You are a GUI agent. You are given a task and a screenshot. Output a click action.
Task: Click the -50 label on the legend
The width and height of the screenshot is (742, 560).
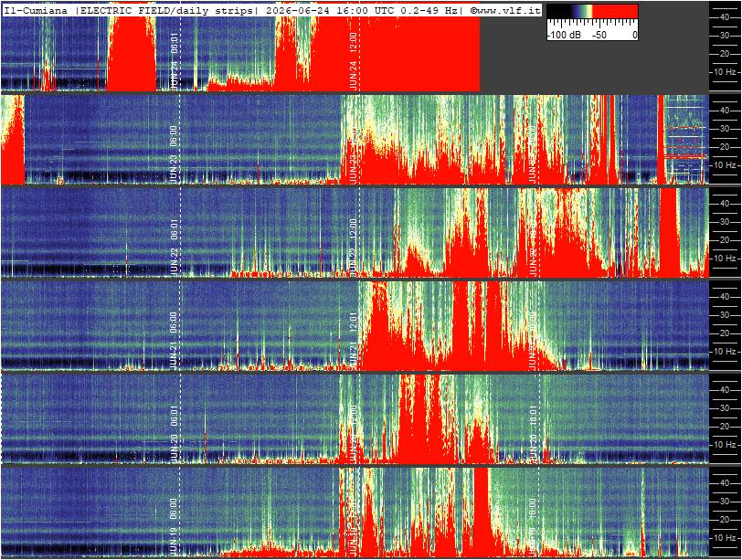(599, 35)
